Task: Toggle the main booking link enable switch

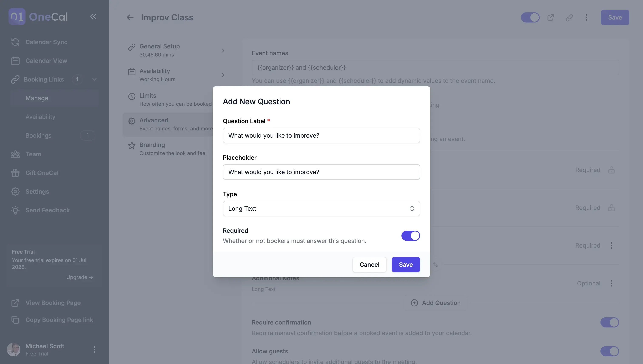Action: [x=530, y=17]
